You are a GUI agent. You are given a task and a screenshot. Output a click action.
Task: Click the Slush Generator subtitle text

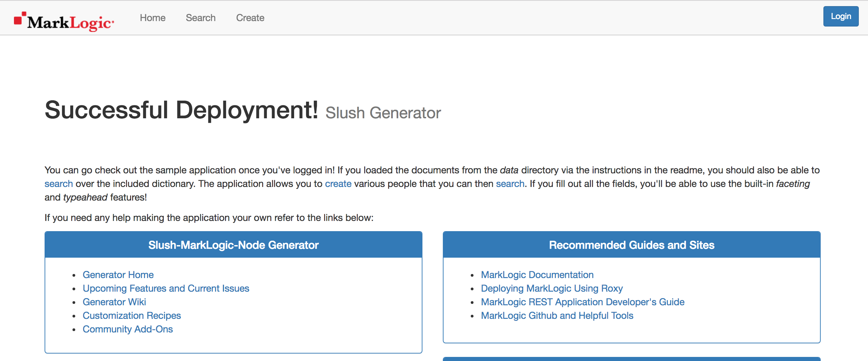tap(383, 113)
